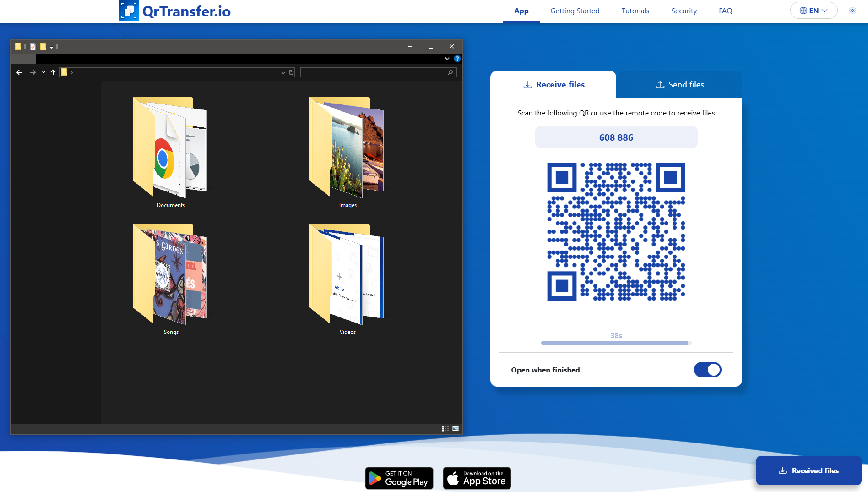Click the Explorer File ribbon tab
Viewport: 868px width, 492px height.
(x=23, y=59)
